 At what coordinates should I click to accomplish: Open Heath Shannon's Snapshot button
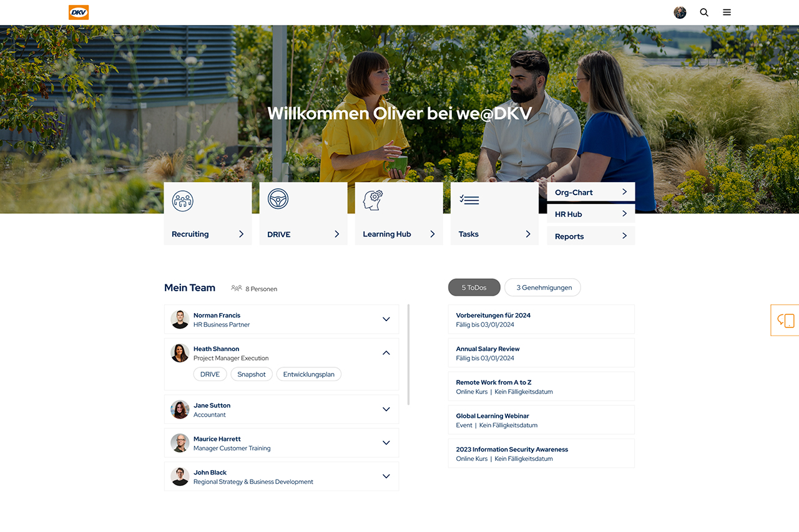tap(252, 374)
